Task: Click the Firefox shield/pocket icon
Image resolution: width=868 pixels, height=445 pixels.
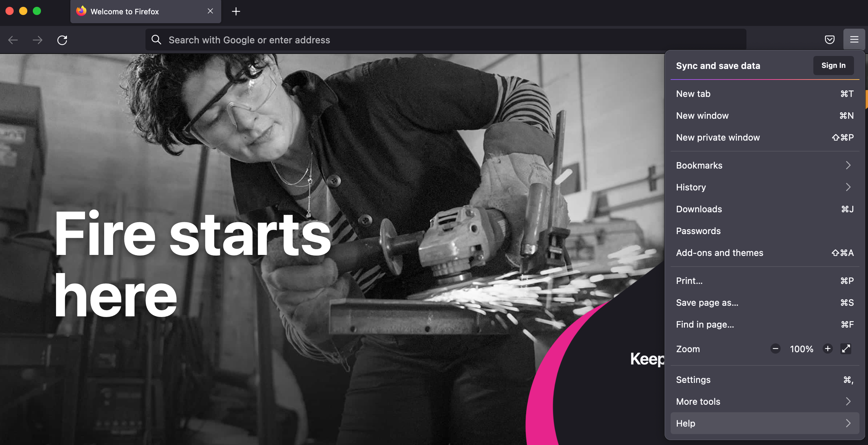Action: click(830, 39)
